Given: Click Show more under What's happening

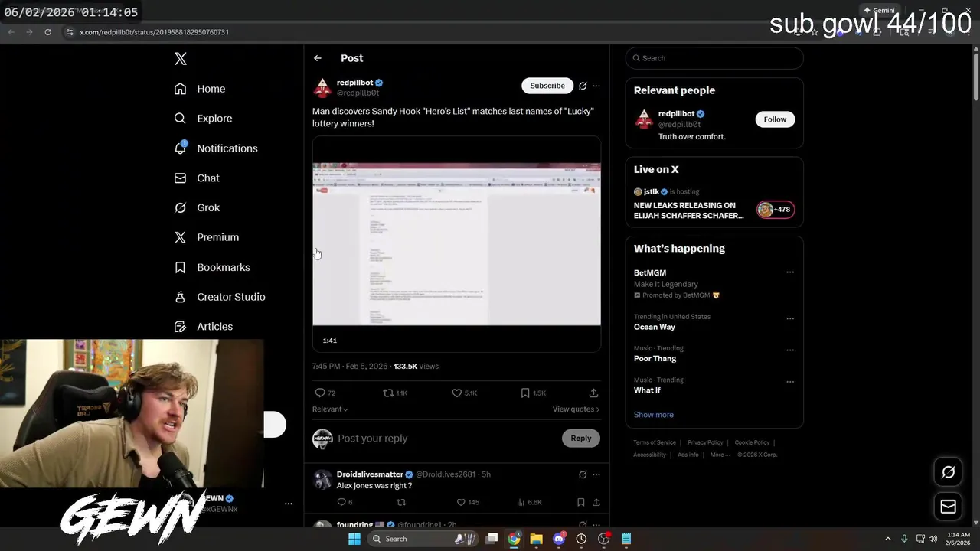Looking at the screenshot, I should (654, 415).
